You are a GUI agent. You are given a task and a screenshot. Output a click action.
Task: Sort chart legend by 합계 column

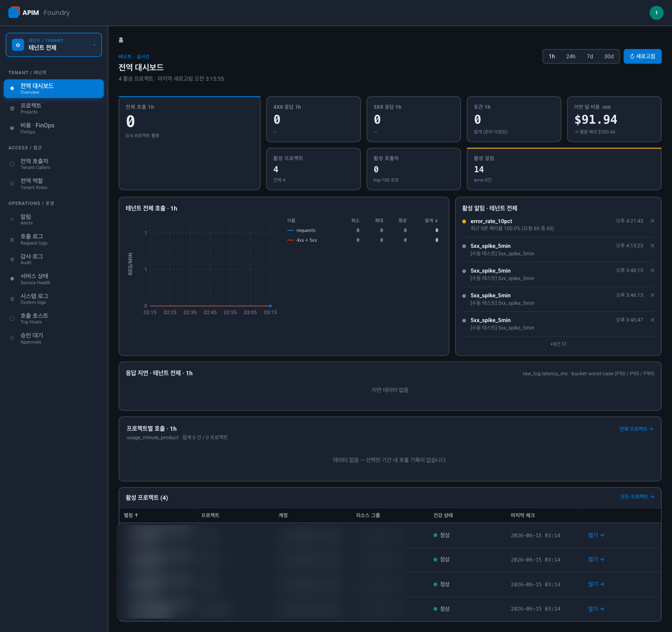coord(431,220)
